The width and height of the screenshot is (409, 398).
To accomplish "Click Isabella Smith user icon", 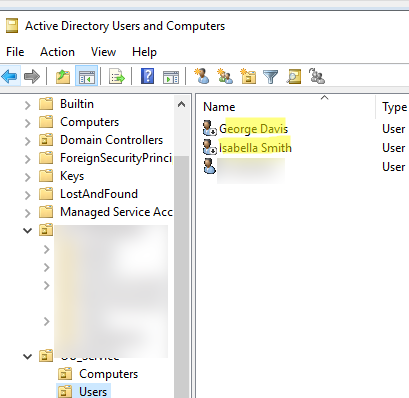I will coord(210,147).
